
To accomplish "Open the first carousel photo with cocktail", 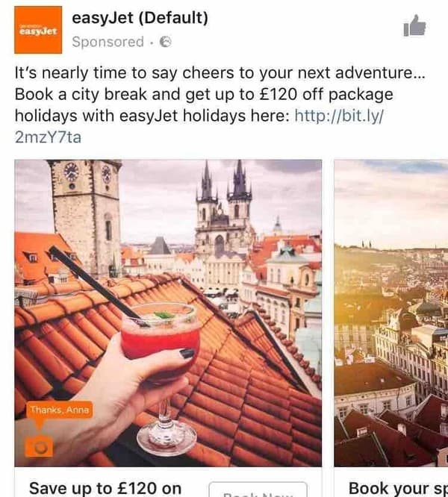I will (x=168, y=313).
